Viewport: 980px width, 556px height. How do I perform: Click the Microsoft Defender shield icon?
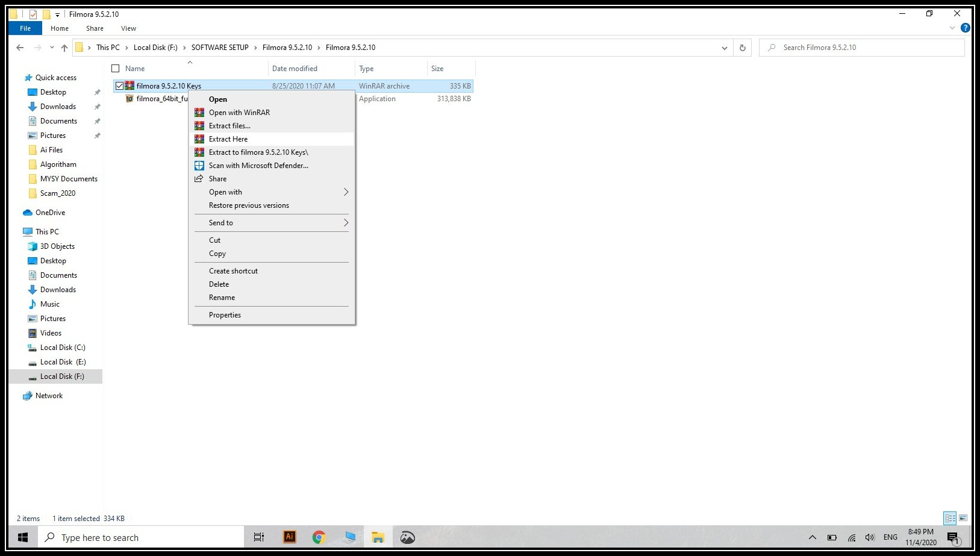pos(199,166)
